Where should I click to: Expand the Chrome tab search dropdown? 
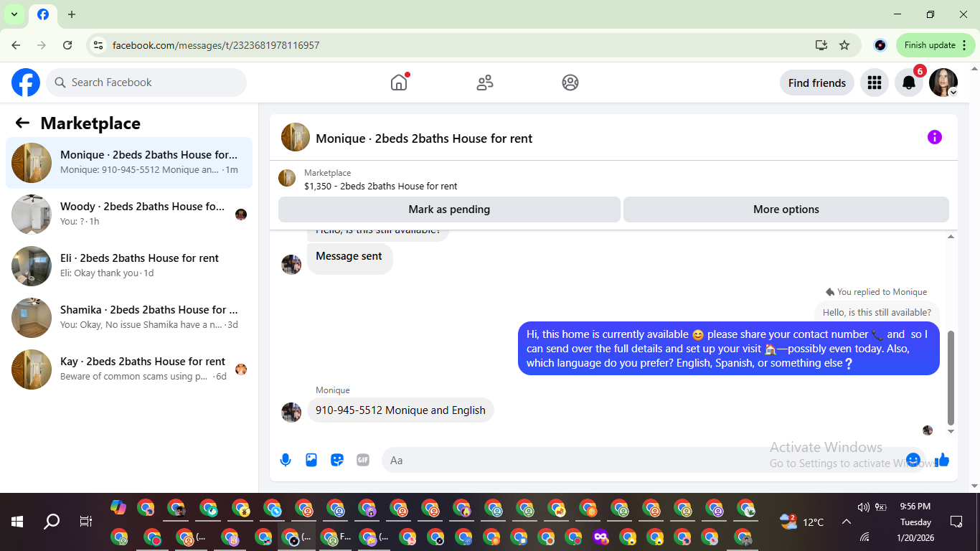[x=14, y=14]
